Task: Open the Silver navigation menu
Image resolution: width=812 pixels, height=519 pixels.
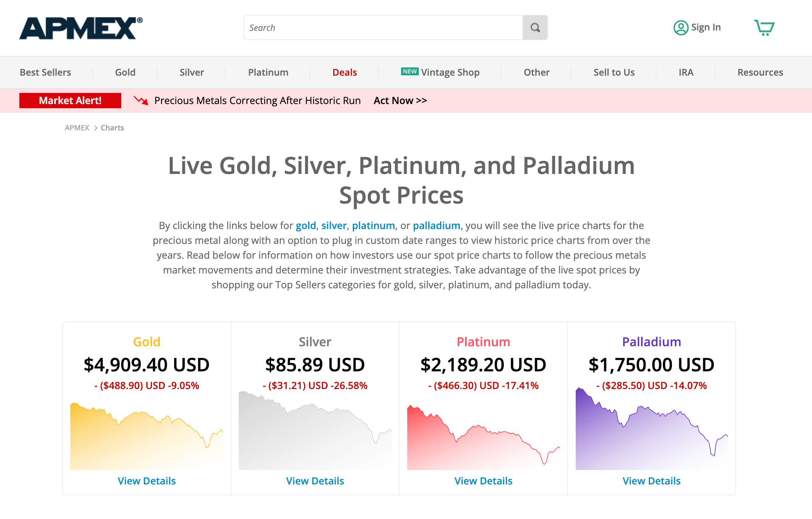Action: (x=191, y=72)
